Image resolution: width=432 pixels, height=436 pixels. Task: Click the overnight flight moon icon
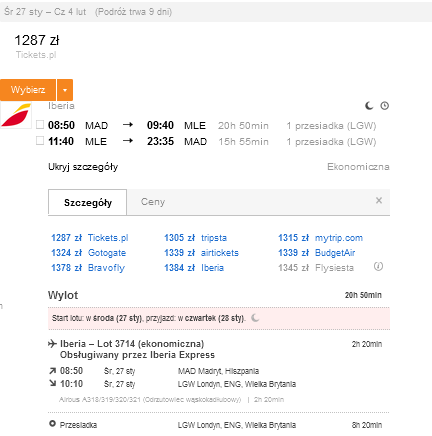(x=369, y=106)
